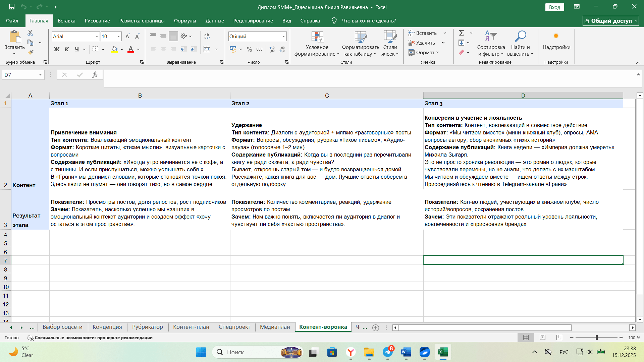The height and width of the screenshot is (362, 644).
Task: Toggle Wrap Text button
Action: coord(207,36)
